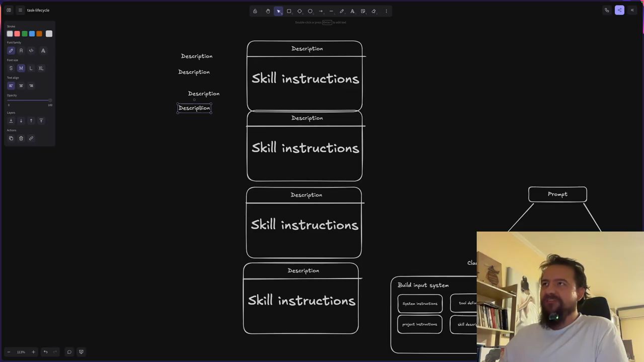This screenshot has width=644, height=362.
Task: Click the Share button
Action: click(619, 10)
